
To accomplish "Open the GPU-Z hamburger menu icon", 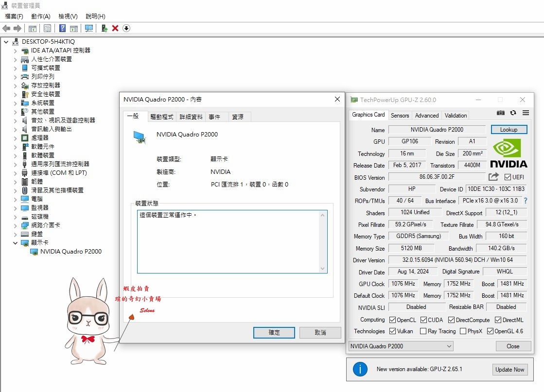I will [526, 113].
